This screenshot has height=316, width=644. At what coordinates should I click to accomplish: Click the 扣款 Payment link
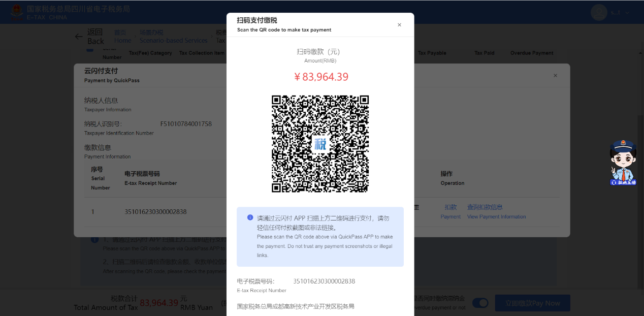450,211
